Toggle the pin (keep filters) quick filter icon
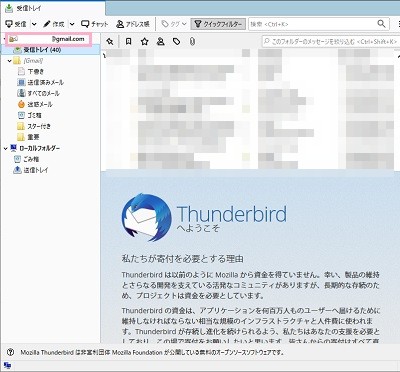Image resolution: width=400 pixels, height=372 pixels. click(110, 42)
